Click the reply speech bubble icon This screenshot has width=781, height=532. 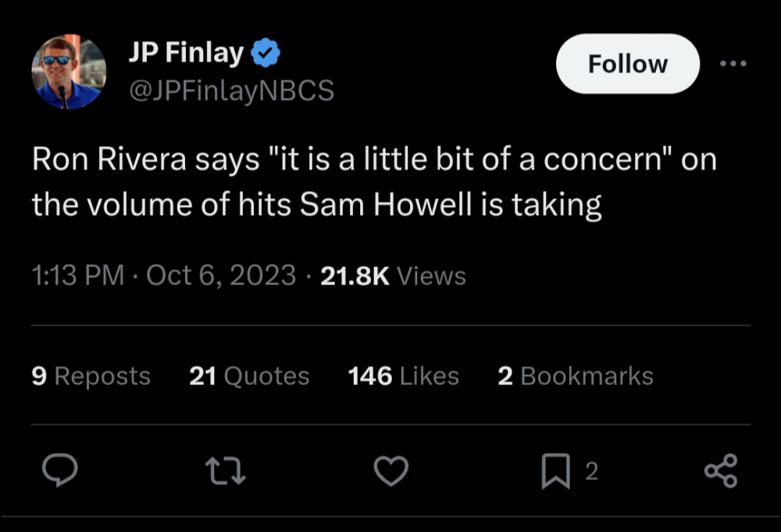[59, 470]
